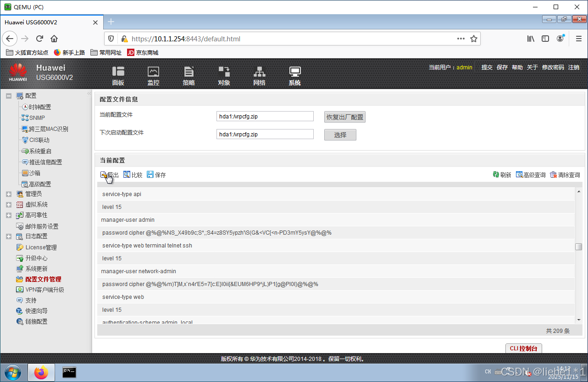The height and width of the screenshot is (382, 588).
Task: Click the 下次启动配置文件 input field
Action: tap(265, 134)
